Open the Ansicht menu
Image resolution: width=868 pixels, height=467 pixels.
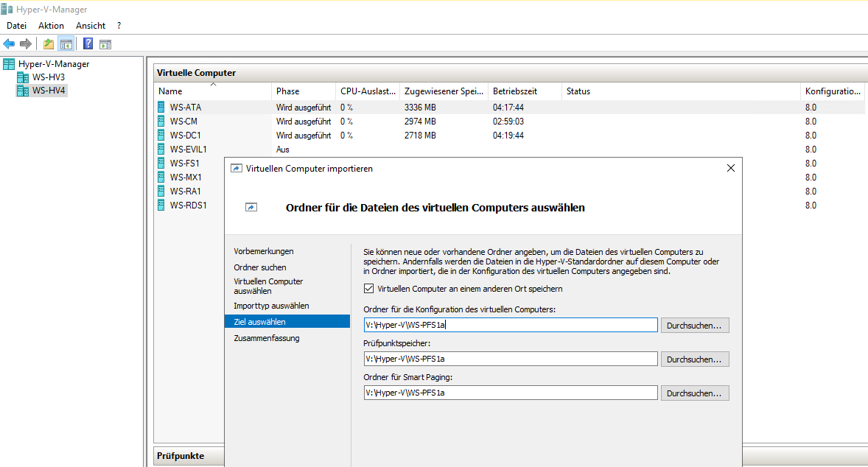coord(91,26)
